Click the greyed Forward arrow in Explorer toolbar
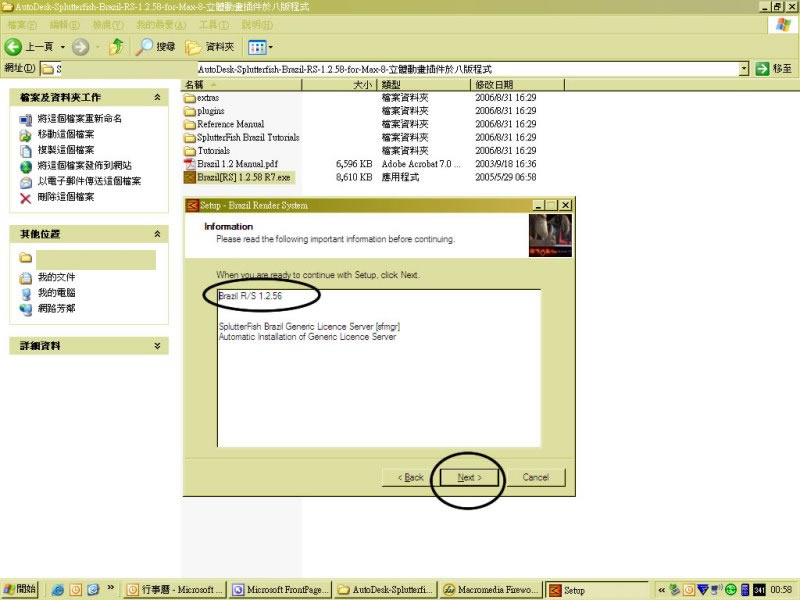The width and height of the screenshot is (800, 600). coord(80,47)
